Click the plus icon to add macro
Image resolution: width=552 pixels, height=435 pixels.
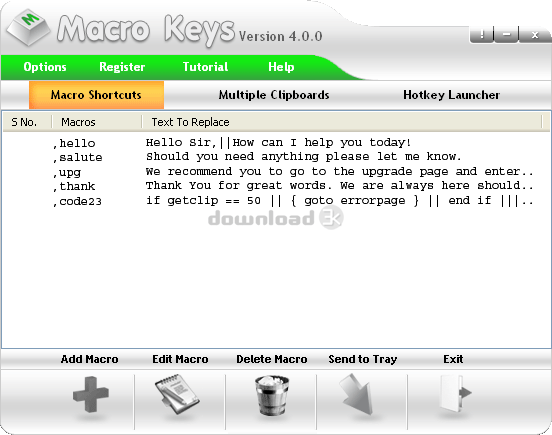point(91,394)
